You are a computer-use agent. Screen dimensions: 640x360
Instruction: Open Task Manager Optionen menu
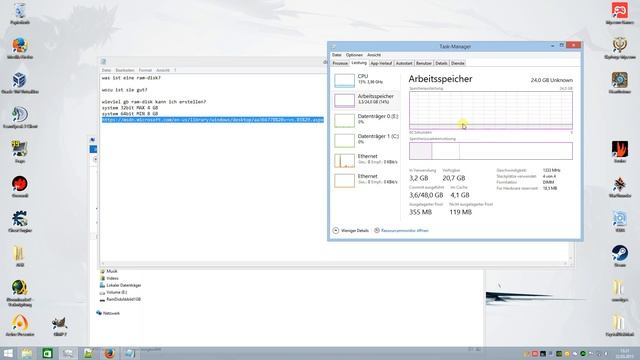pos(354,55)
